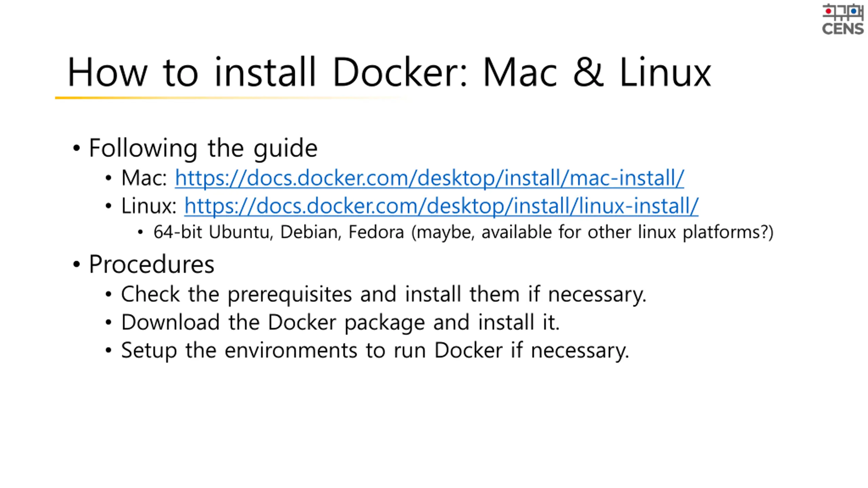Click the orange underline beneath the title
Viewport: 868px width, 488px height.
point(231,98)
